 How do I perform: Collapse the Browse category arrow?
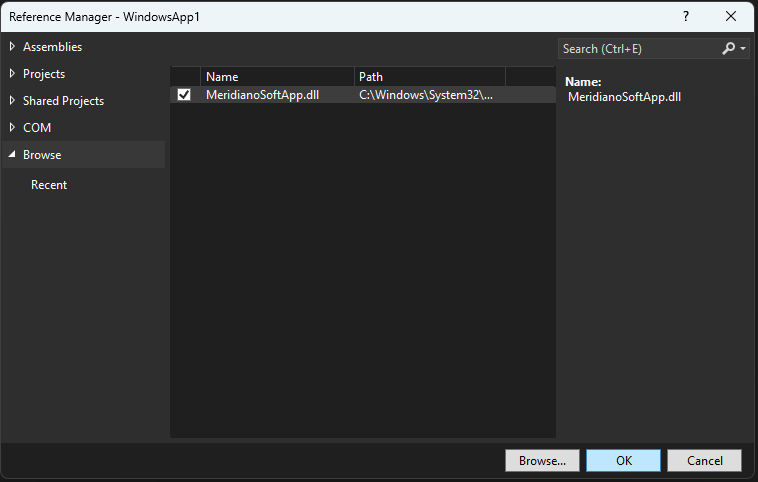13,154
